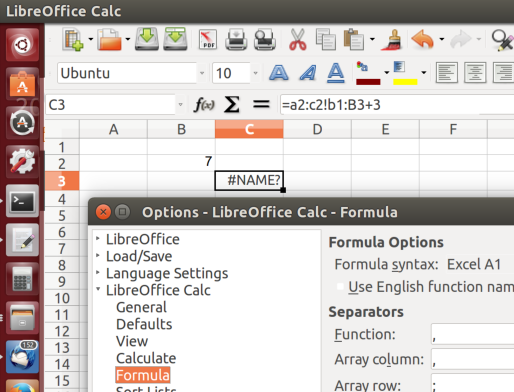Expand the Language Settings tree node
The width and height of the screenshot is (514, 392).
(98, 272)
